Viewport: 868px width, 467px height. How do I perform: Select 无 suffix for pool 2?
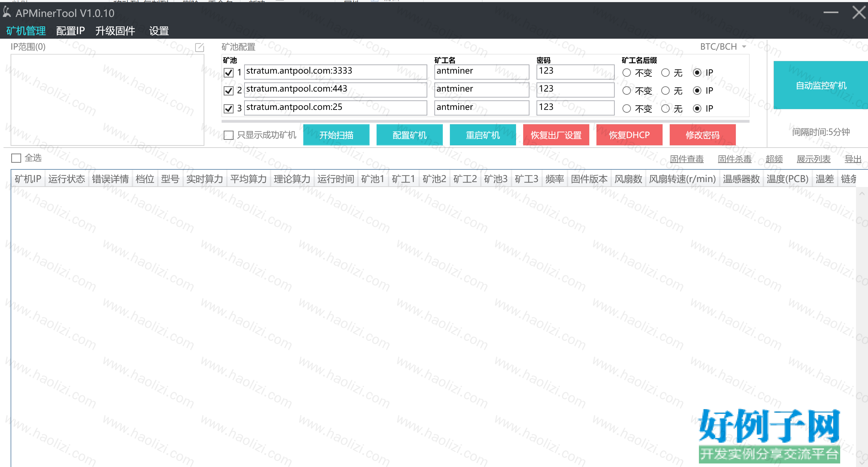tap(665, 91)
